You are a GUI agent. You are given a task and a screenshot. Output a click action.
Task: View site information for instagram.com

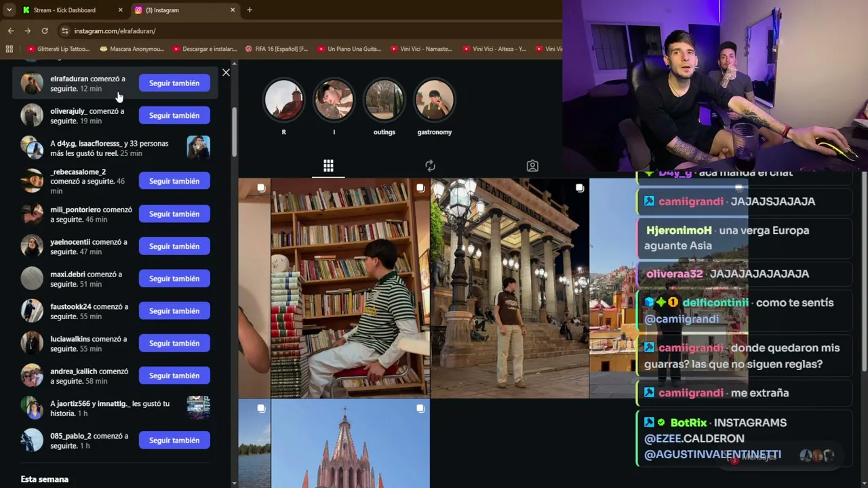pos(64,30)
